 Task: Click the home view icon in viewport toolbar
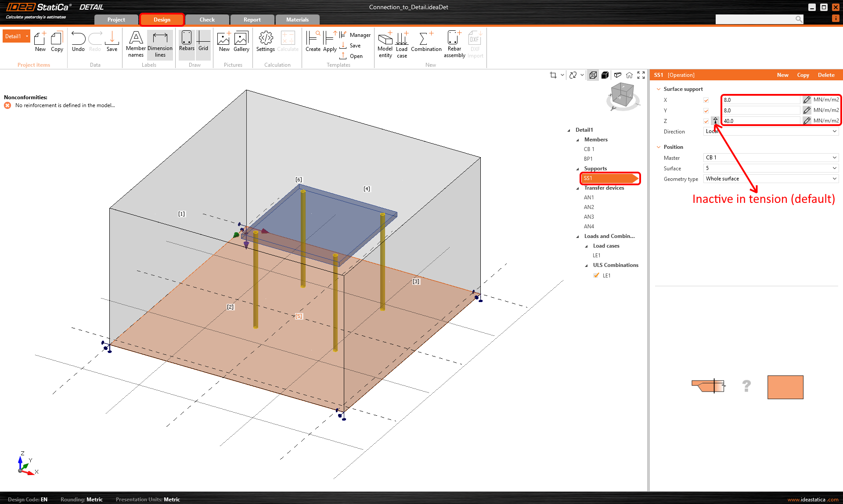pos(629,75)
